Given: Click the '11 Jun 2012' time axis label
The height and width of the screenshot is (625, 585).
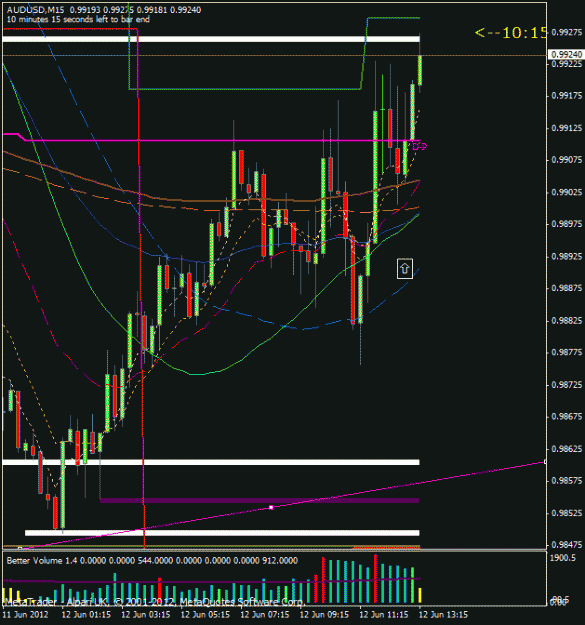Looking at the screenshot, I should [x=26, y=614].
